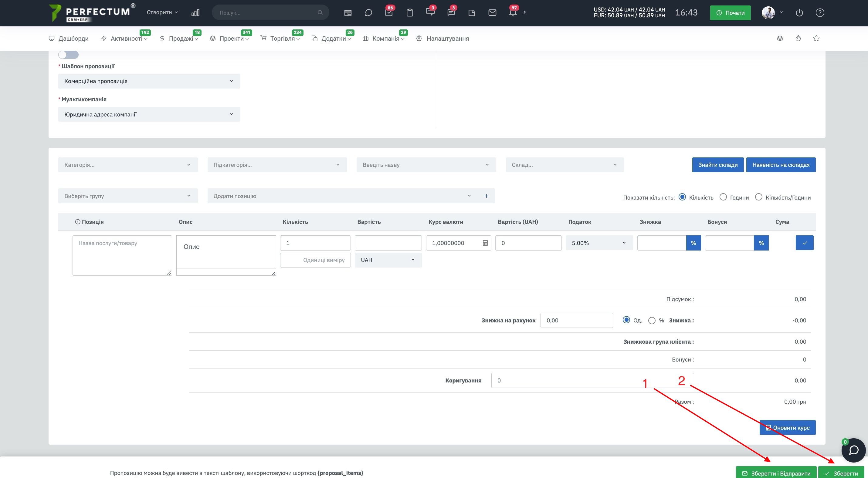The width and height of the screenshot is (868, 478).
Task: Expand the Комерційна пропозиція template dropdown
Action: 149,81
